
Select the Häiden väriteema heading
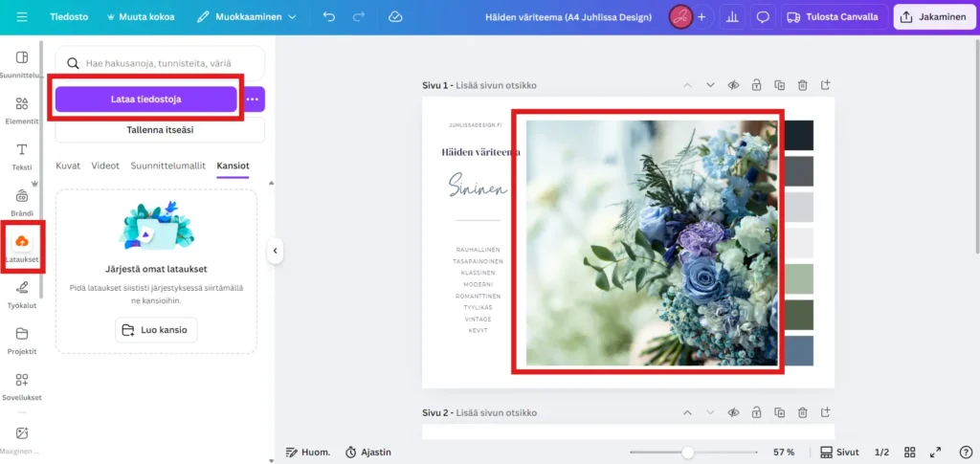coord(480,152)
